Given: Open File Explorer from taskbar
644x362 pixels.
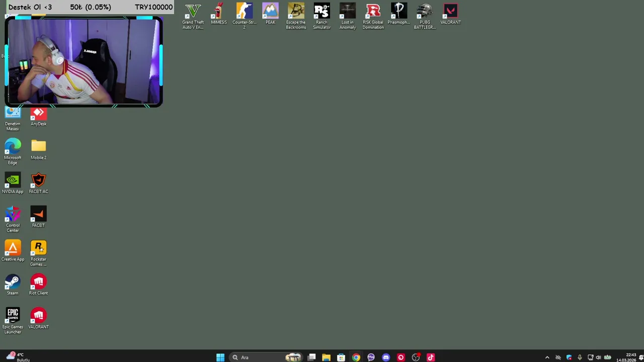Looking at the screenshot, I should 326,357.
